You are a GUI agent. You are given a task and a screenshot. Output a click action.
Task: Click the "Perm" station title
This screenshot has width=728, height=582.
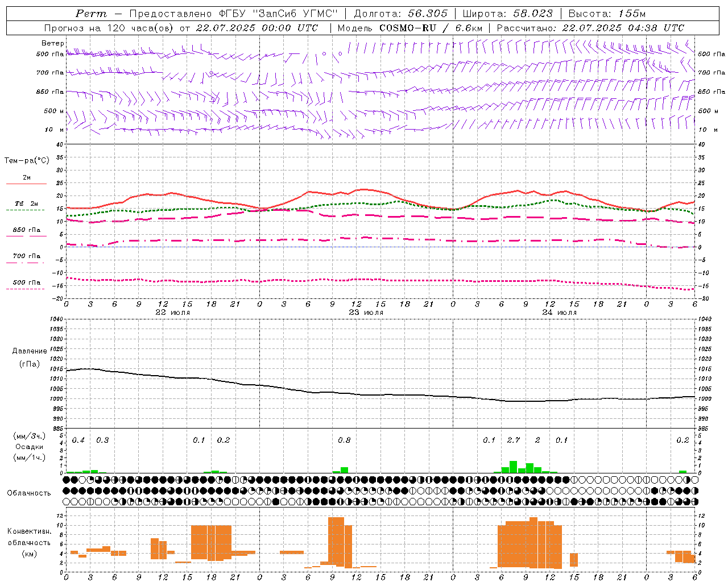(91, 14)
